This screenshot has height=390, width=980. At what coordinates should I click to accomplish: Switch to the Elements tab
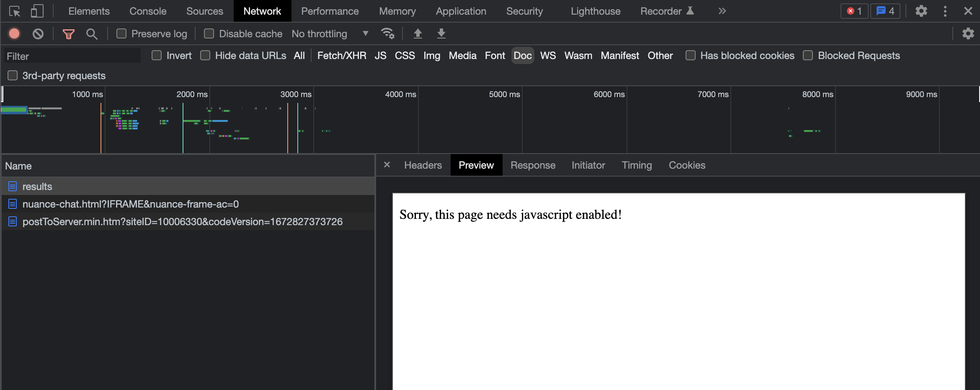click(x=89, y=11)
